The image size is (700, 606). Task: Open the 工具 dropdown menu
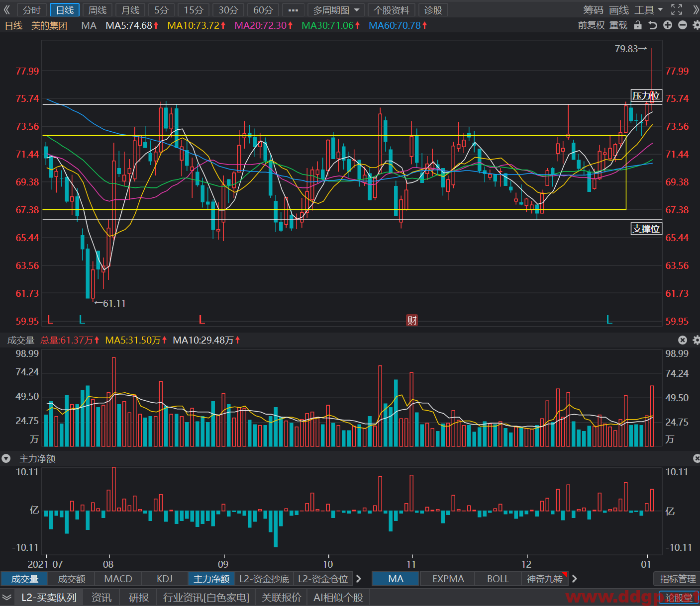[649, 10]
